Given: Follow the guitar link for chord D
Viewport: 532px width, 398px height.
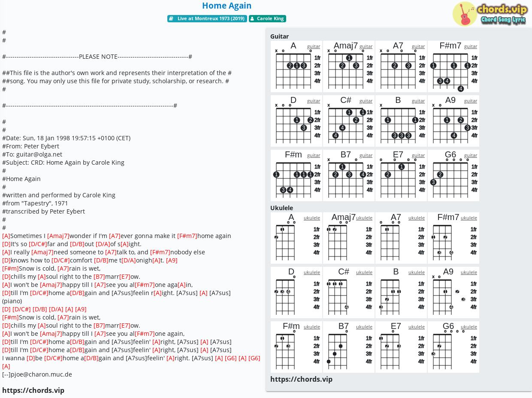Looking at the screenshot, I should coord(314,101).
